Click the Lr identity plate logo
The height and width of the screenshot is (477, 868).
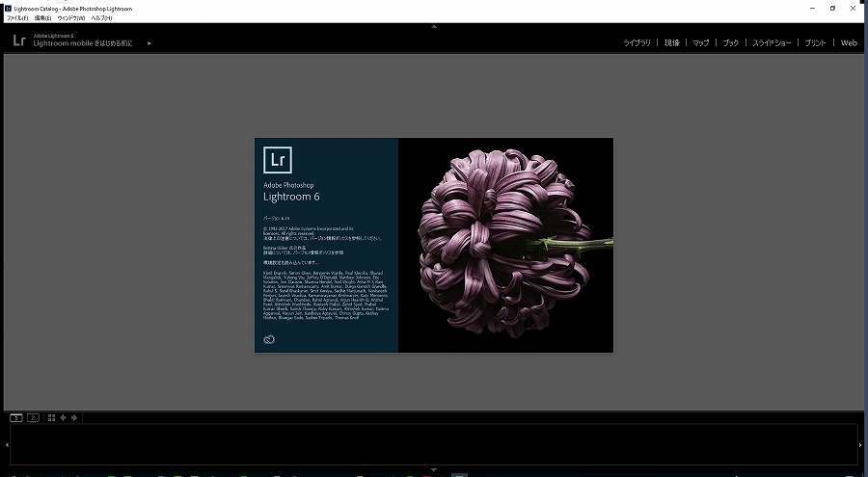pyautogui.click(x=18, y=40)
